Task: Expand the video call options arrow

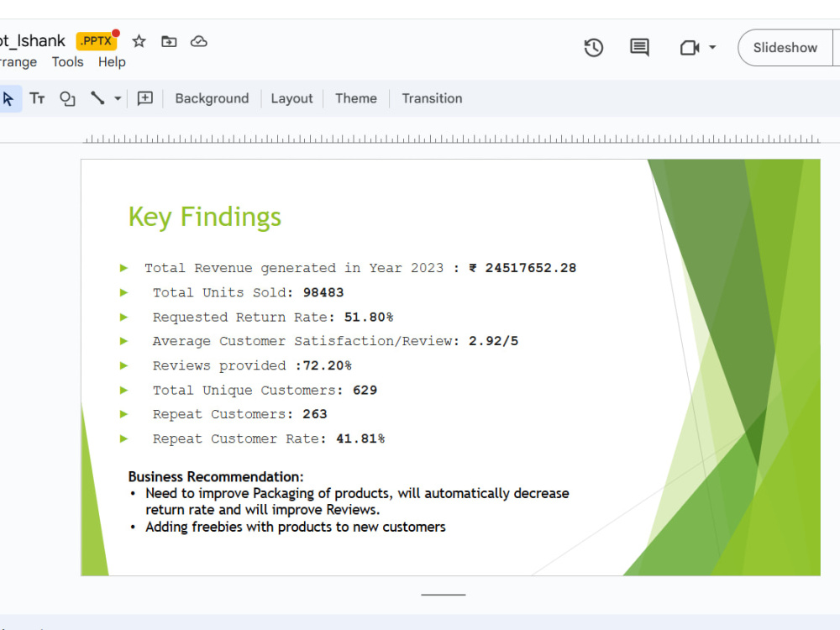Action: coord(712,48)
